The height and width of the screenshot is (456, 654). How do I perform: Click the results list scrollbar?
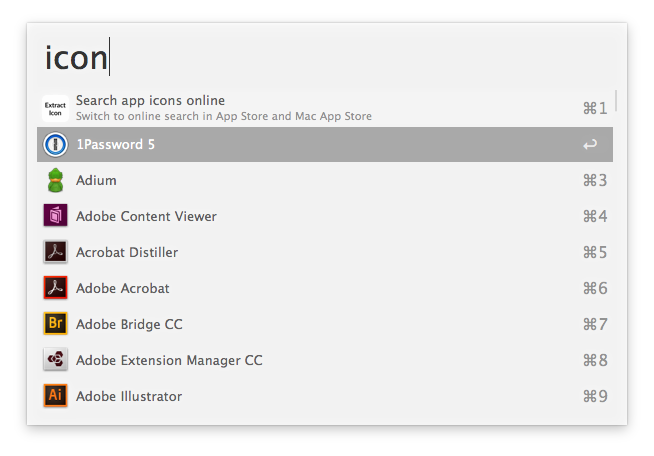coord(616,101)
